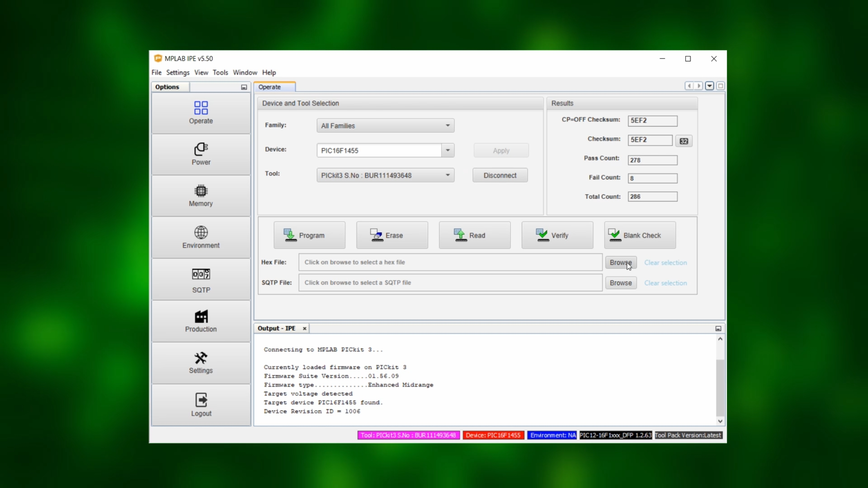Open the Tools menu
This screenshot has height=488, width=868.
[x=220, y=73]
